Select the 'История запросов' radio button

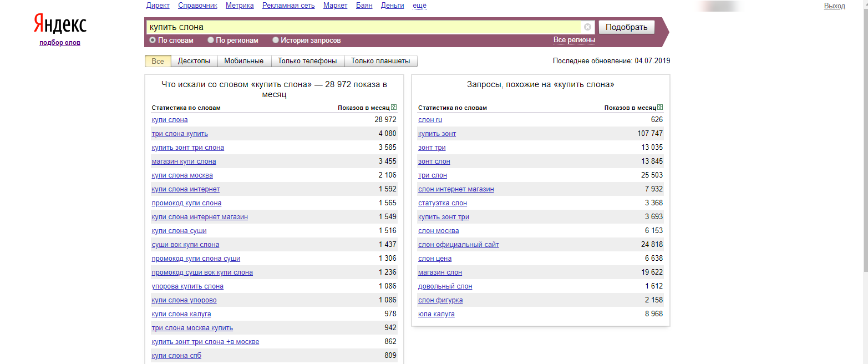[x=276, y=40]
